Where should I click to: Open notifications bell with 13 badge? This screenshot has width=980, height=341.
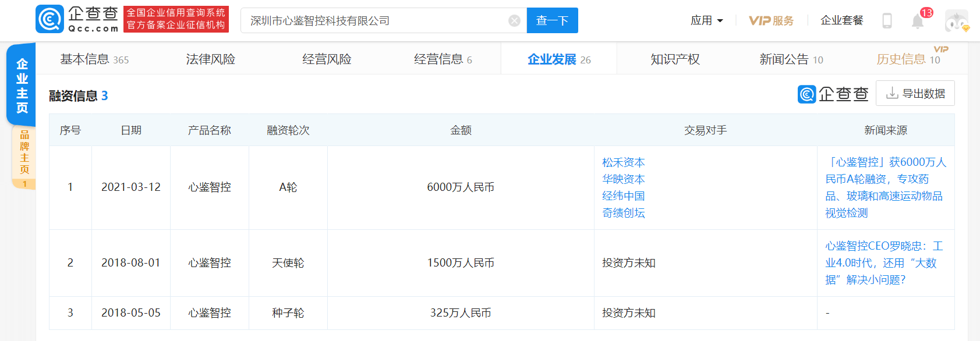click(x=918, y=21)
